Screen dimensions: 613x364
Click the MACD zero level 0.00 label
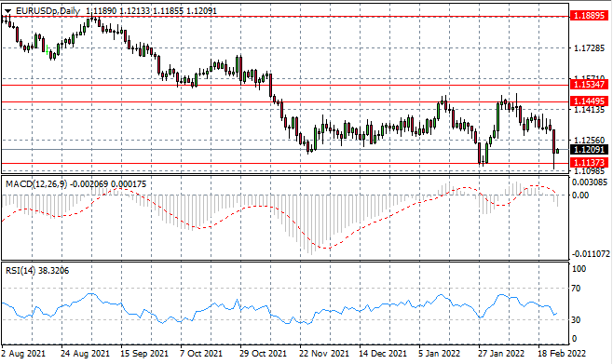click(x=580, y=195)
